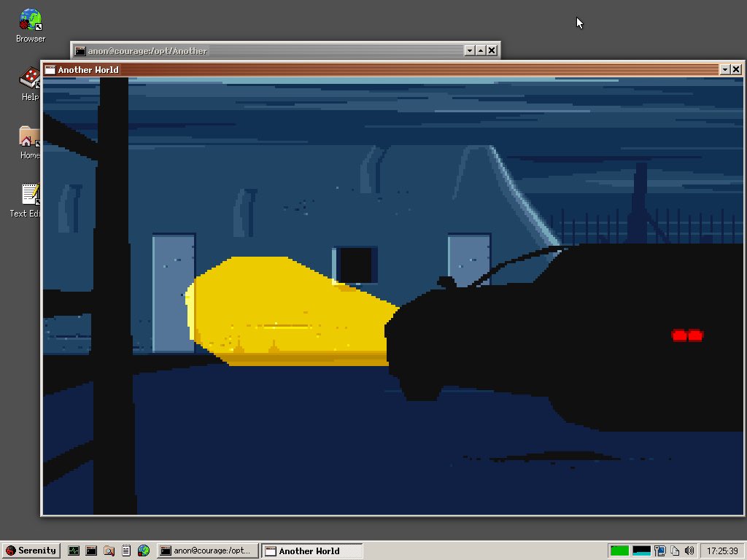
Task: Bring the anon@courage terminal title bar forward
Action: click(x=292, y=51)
